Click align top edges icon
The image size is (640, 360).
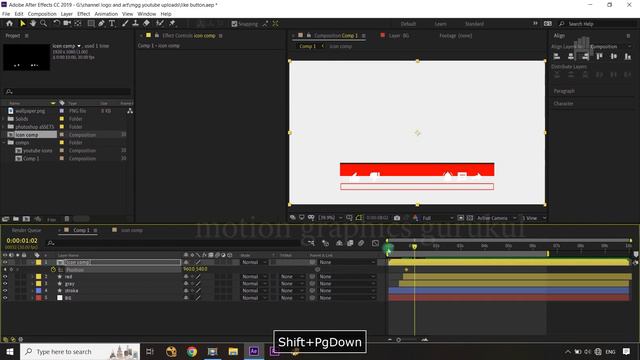click(x=599, y=56)
